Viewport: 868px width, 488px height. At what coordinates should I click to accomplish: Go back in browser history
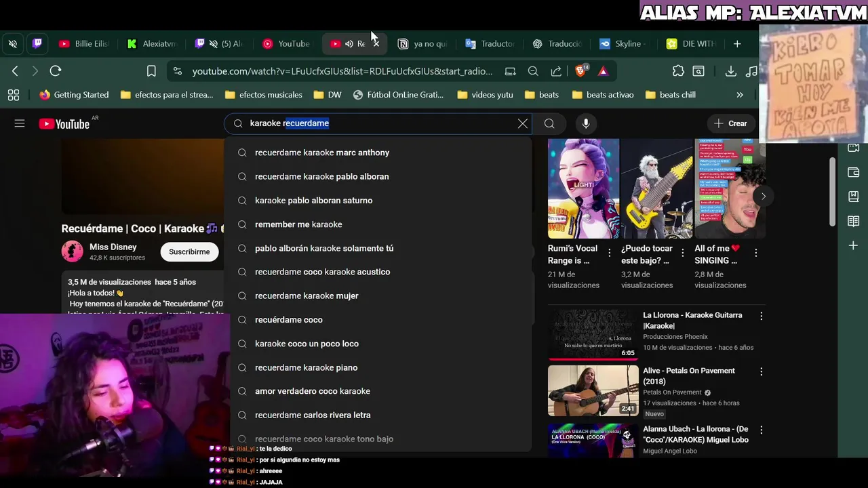15,70
